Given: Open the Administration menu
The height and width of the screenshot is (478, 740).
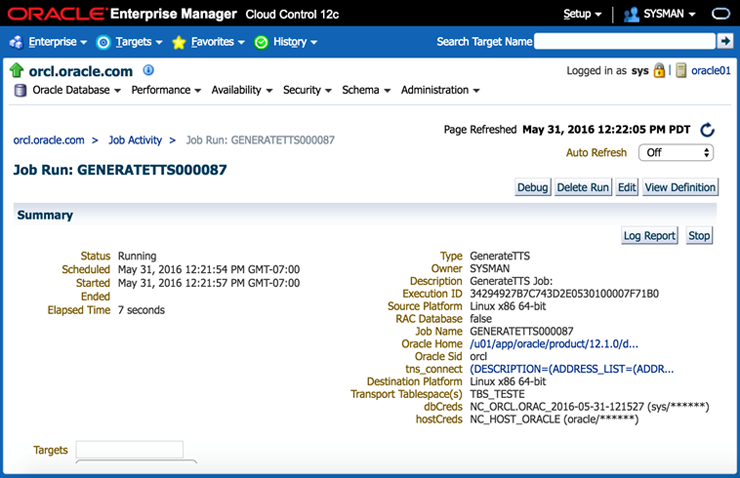Looking at the screenshot, I should pos(440,90).
